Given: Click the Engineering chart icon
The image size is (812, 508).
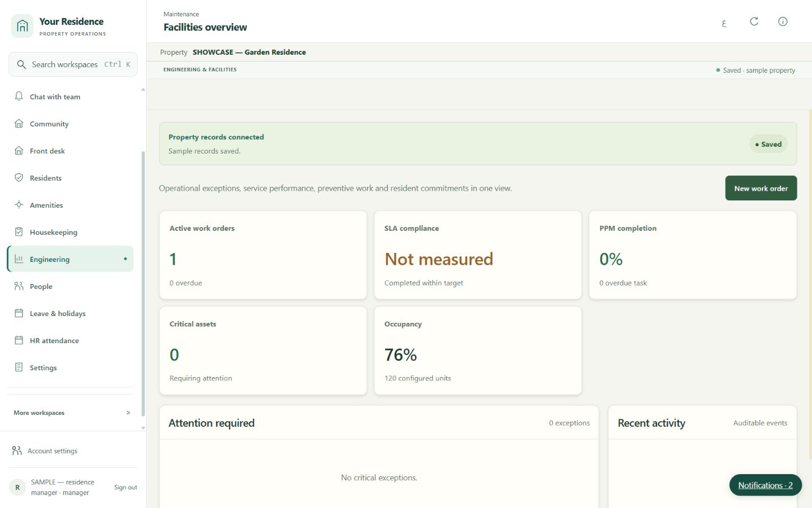Looking at the screenshot, I should pos(19,259).
